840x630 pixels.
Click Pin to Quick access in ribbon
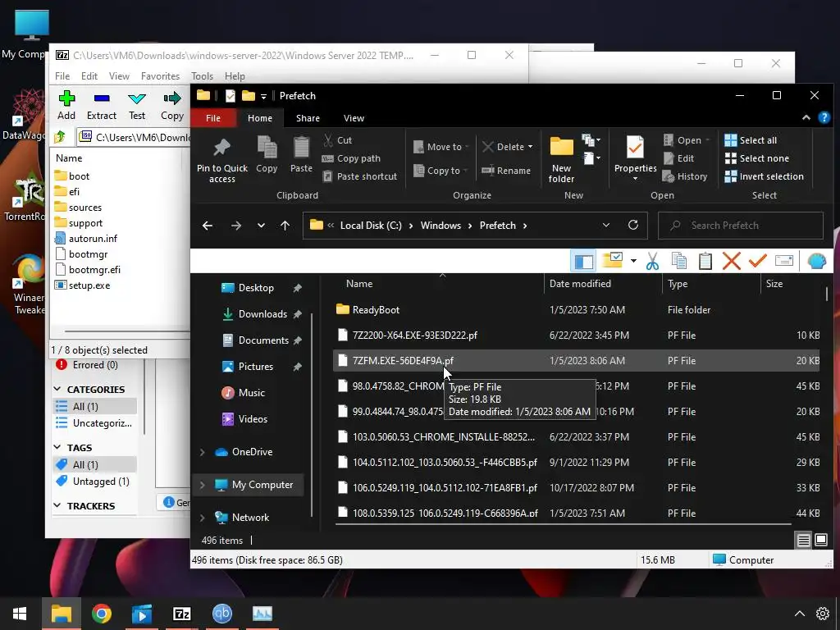pos(221,160)
